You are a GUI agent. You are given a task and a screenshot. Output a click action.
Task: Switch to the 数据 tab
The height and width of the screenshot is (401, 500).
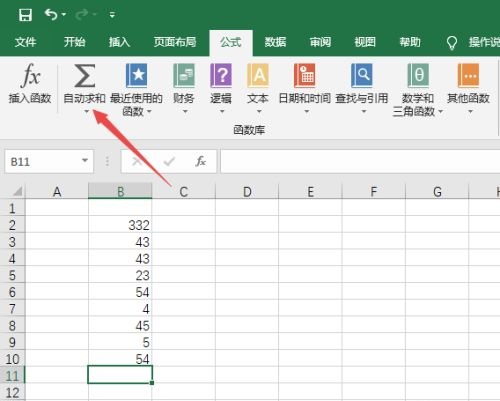click(275, 42)
